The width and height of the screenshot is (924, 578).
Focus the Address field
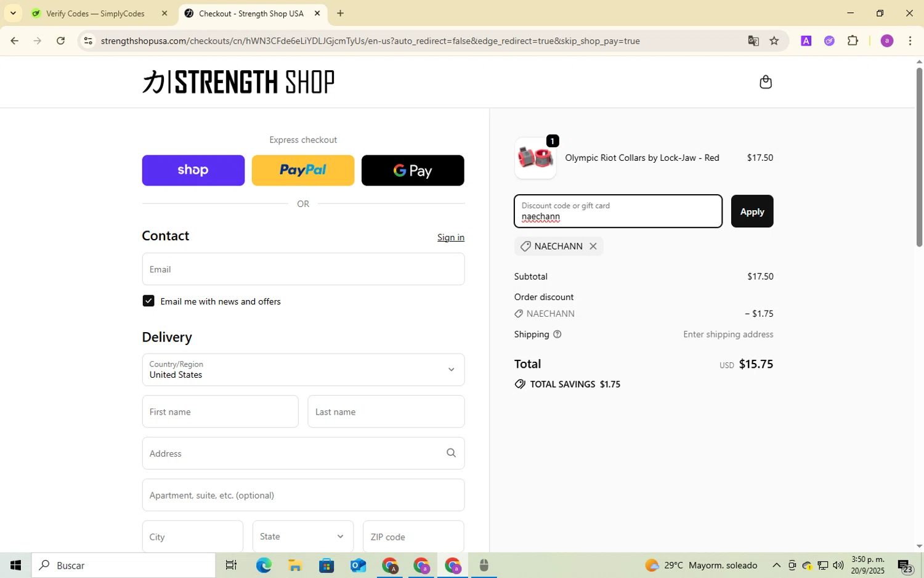tap(303, 453)
